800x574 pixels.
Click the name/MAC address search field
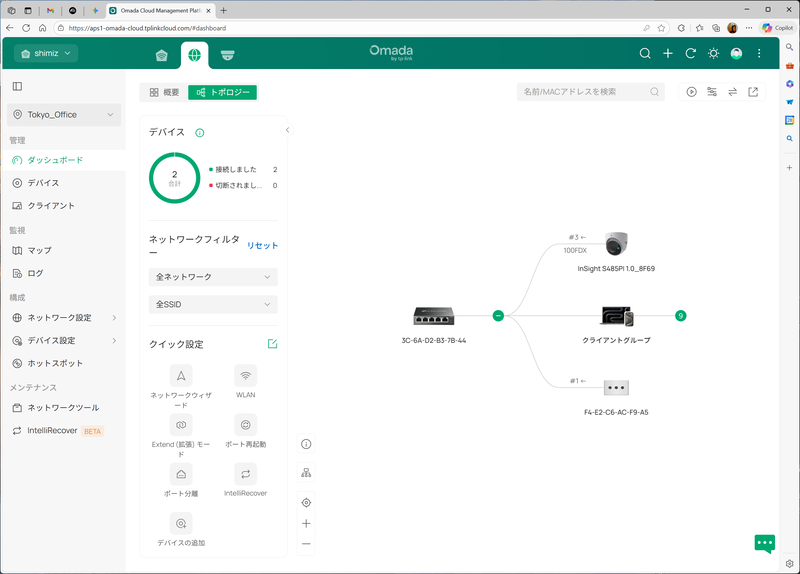click(590, 92)
